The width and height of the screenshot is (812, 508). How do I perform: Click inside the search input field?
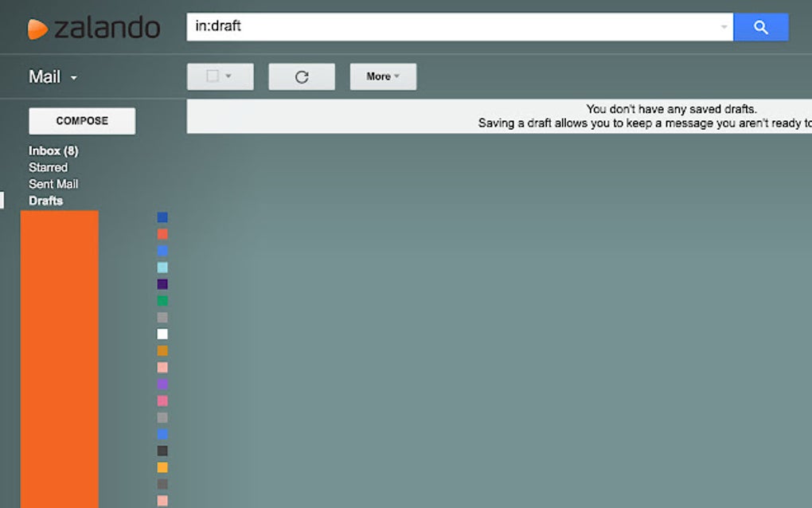tap(398, 26)
